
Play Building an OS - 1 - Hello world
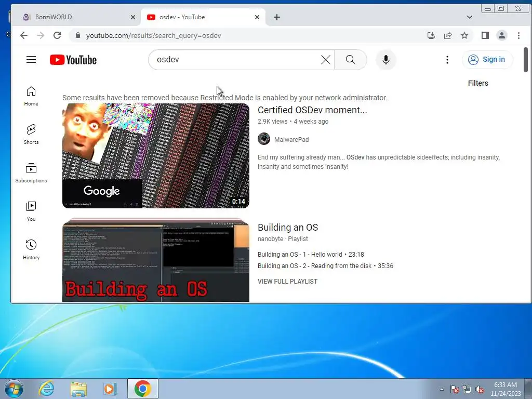[311, 255]
